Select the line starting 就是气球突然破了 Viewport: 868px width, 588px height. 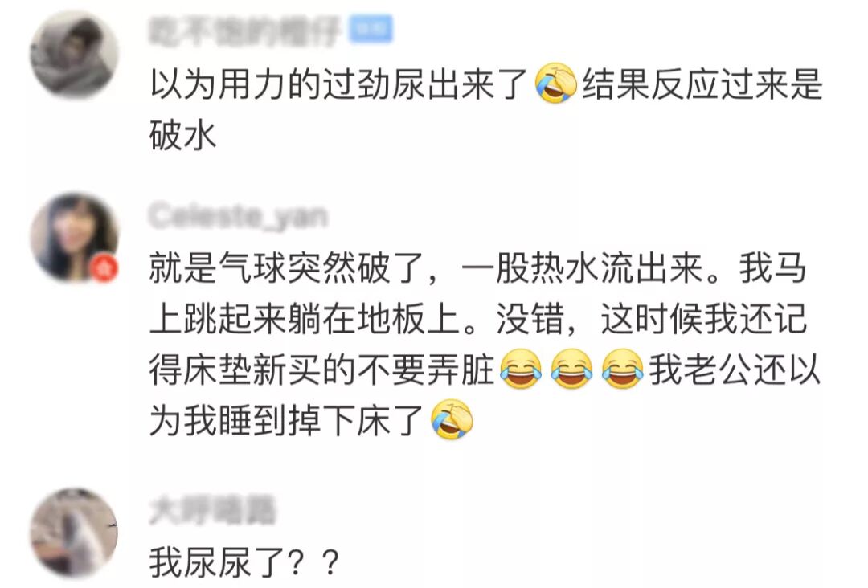477,267
